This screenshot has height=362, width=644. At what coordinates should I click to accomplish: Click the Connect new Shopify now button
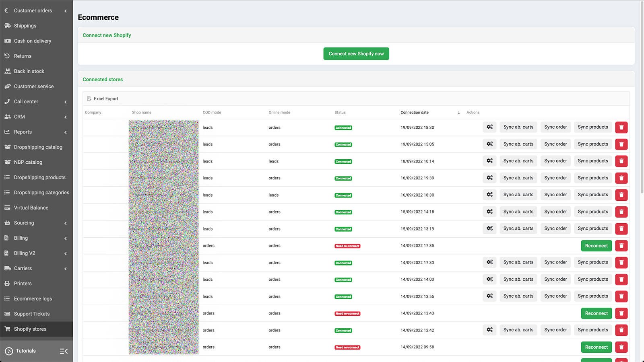[x=356, y=53]
